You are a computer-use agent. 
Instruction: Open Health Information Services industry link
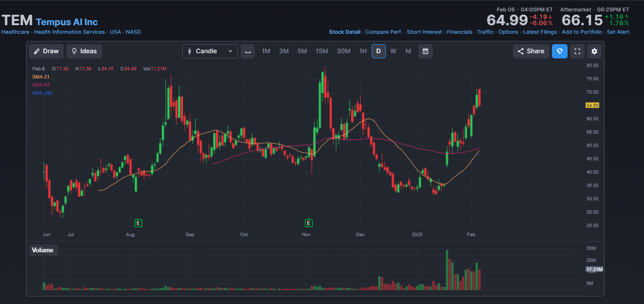69,32
